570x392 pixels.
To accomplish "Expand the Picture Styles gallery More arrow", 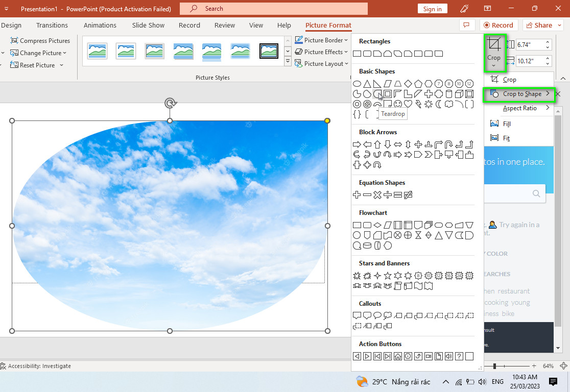I will 288,61.
